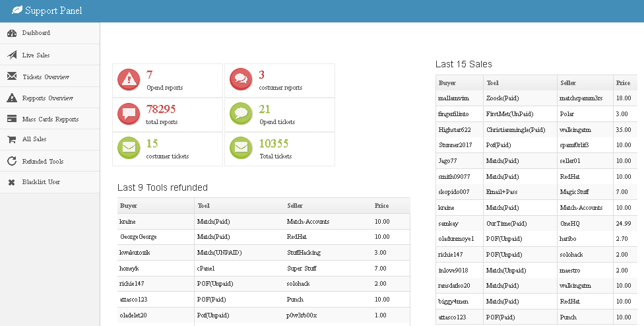
Task: Click the Price column header in Last 15 Sales
Action: 622,83
